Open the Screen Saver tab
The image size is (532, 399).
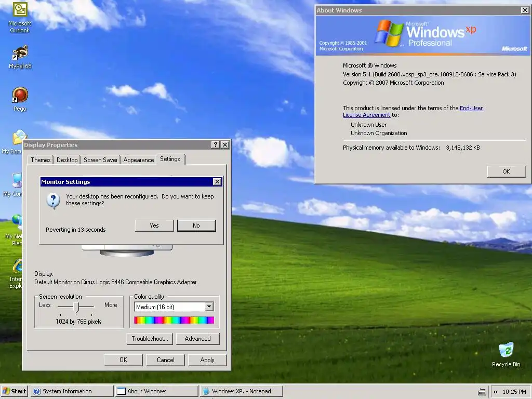tap(100, 160)
